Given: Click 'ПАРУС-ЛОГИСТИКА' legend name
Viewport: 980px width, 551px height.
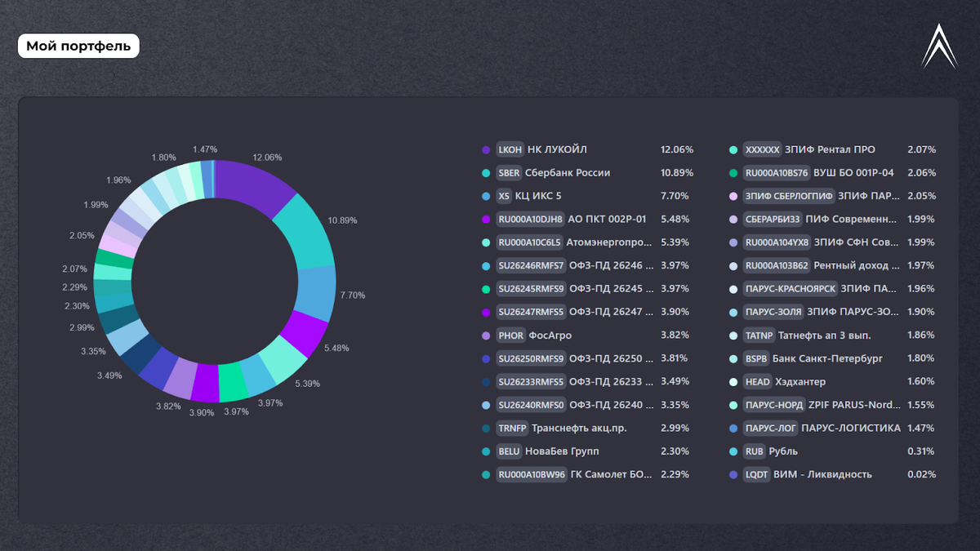Looking at the screenshot, I should point(851,428).
